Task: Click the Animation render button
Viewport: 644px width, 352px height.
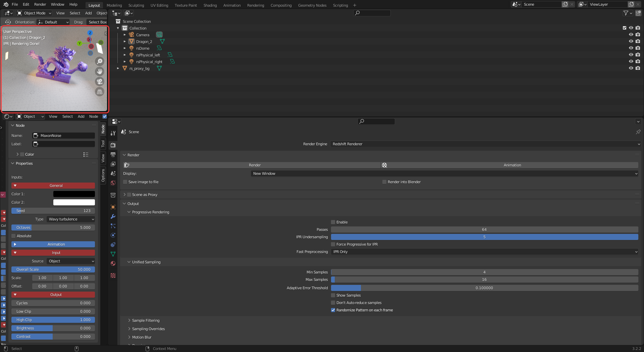Action: [512, 165]
